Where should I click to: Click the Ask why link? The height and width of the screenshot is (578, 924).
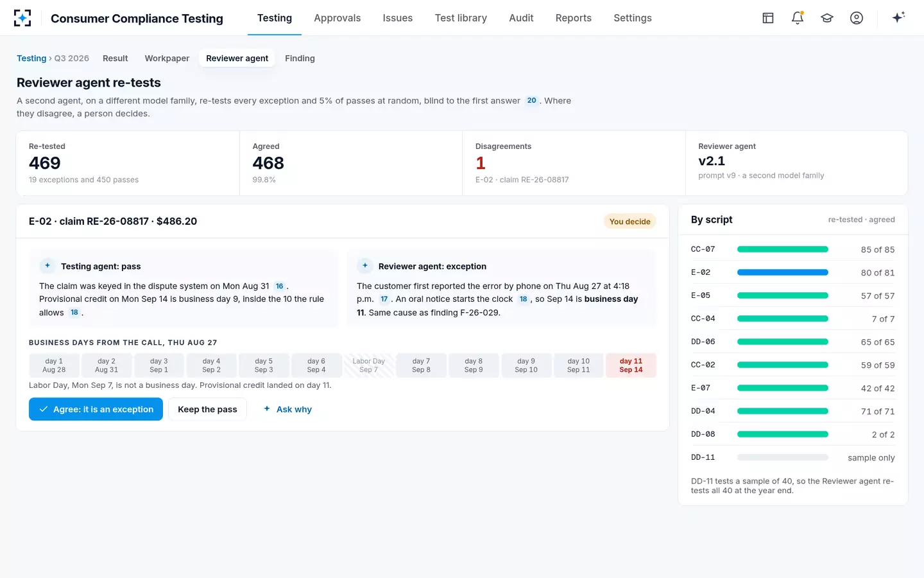pos(287,409)
